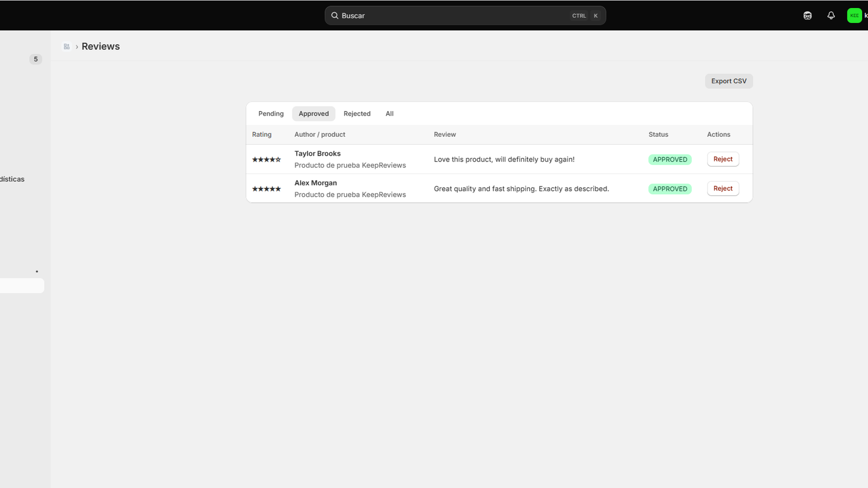Screen dimensions: 868x488
Task: Export reviews with Export CSV button
Action: [x=729, y=81]
